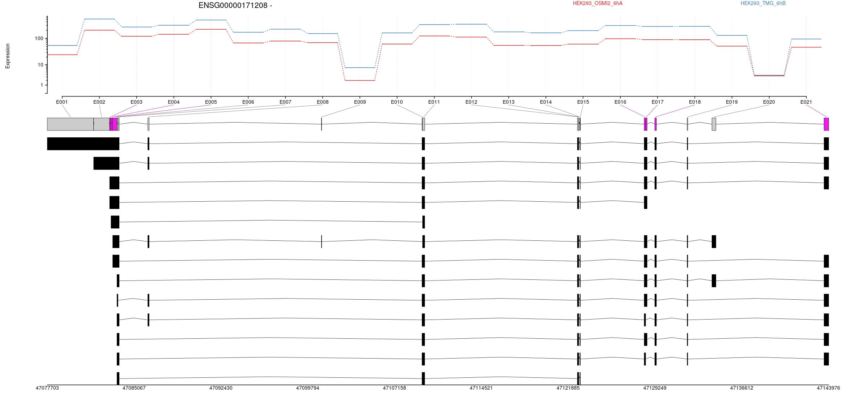Screen dimensions: 868x394
Task: Select exon label E012
Action: [x=471, y=102]
